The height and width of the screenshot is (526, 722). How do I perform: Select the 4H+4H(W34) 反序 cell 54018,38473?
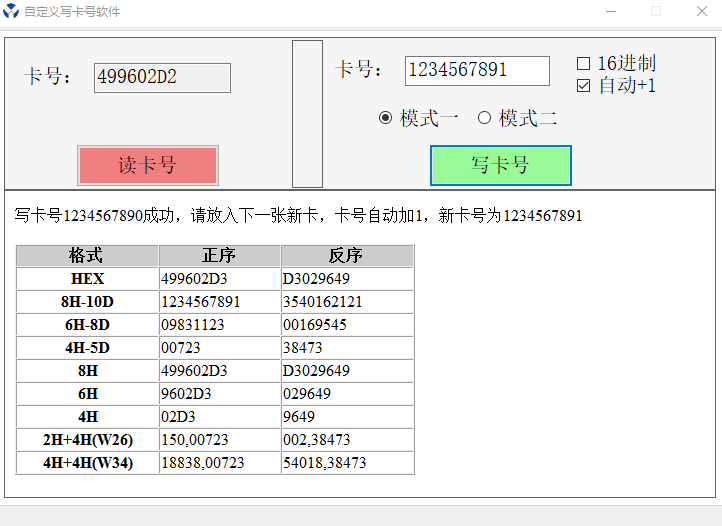[x=325, y=463]
